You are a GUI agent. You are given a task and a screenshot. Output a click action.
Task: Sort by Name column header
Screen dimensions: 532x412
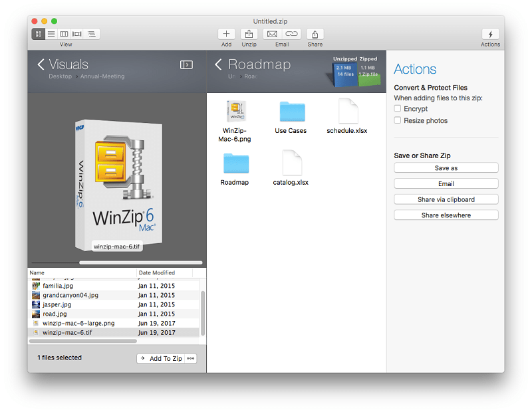click(x=82, y=272)
